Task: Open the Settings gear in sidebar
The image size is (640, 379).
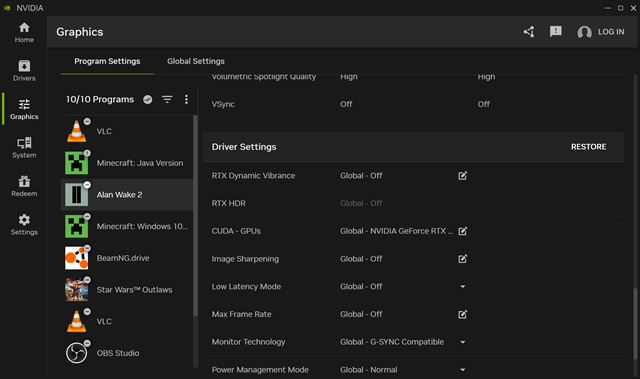Action: [x=24, y=225]
